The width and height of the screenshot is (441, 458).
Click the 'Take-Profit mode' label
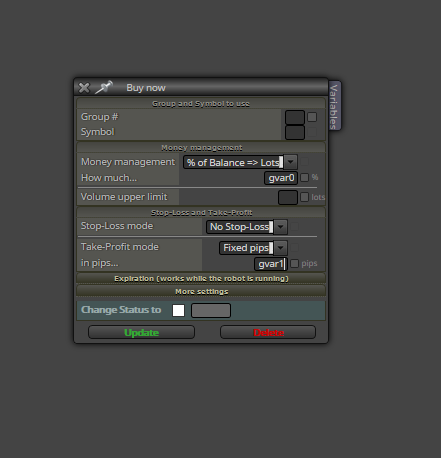click(x=120, y=247)
